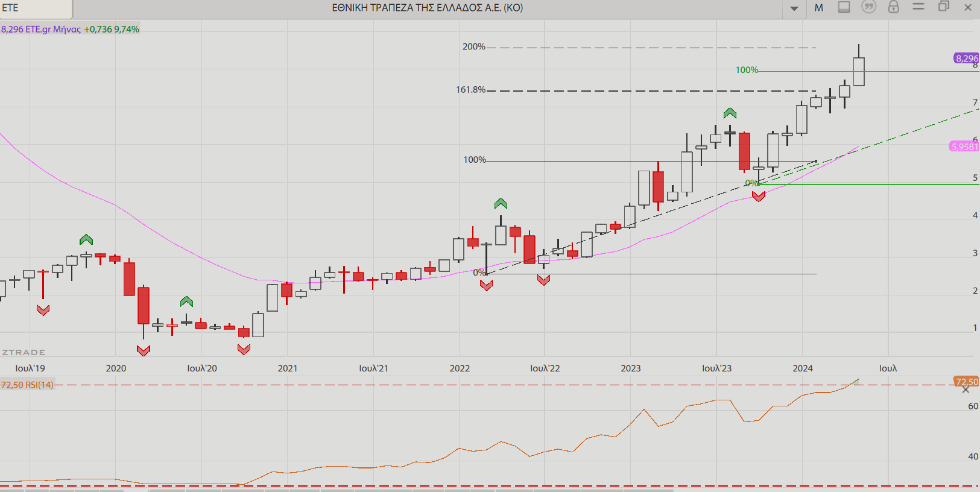Click the 2024 time axis label
The height and width of the screenshot is (492, 980).
point(803,368)
